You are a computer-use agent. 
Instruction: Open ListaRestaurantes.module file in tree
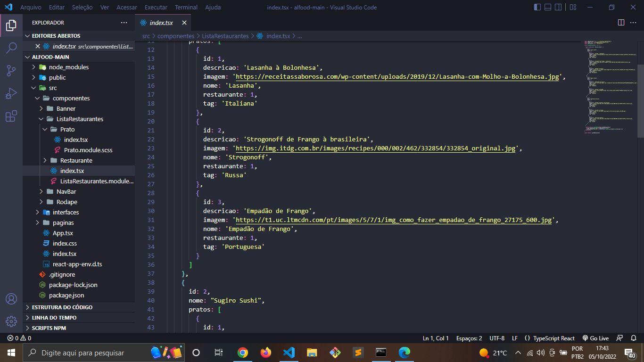97,181
